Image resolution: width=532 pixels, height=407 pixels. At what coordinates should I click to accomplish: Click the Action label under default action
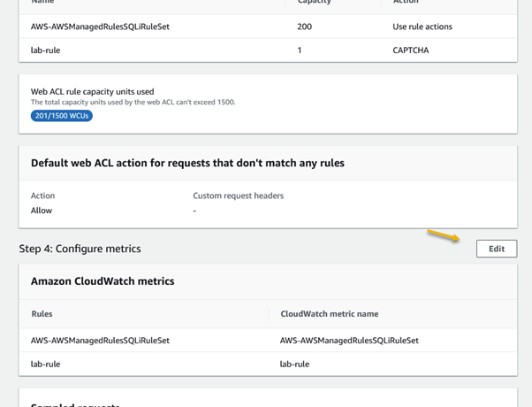pyautogui.click(x=42, y=196)
